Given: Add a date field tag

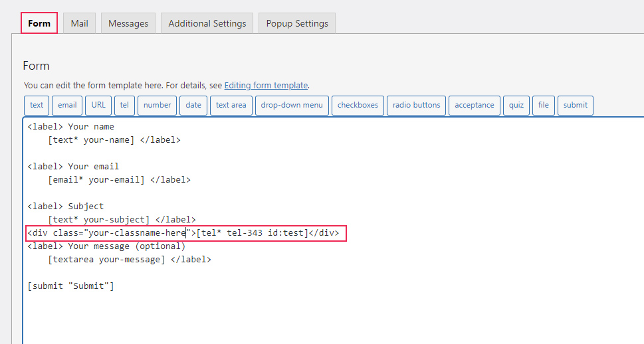Looking at the screenshot, I should coord(193,105).
